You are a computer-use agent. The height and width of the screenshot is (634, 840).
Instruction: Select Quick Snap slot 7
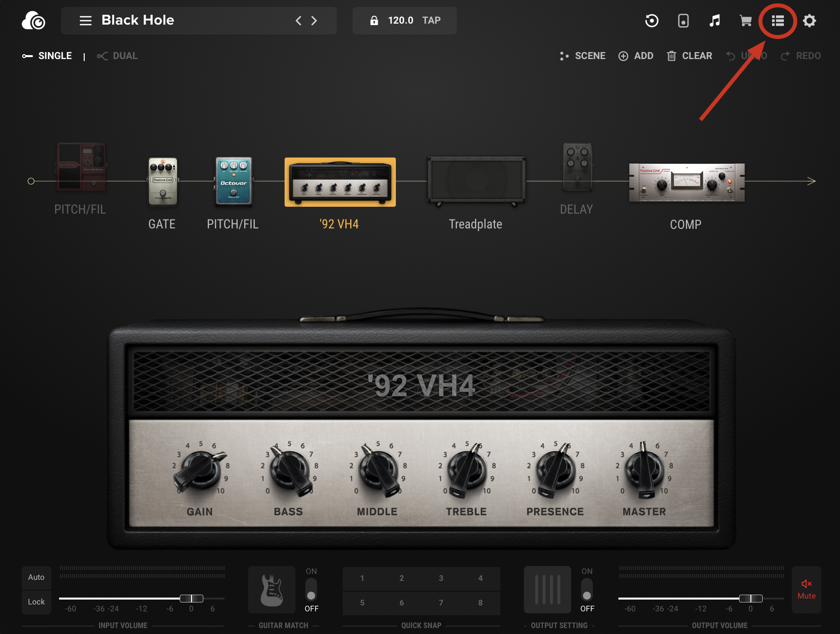pos(441,603)
